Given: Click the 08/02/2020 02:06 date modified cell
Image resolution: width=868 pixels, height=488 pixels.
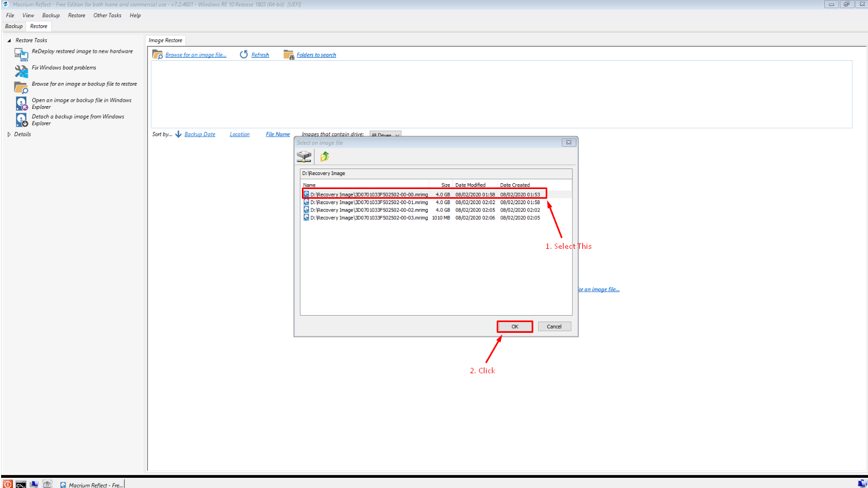Looking at the screenshot, I should point(475,218).
